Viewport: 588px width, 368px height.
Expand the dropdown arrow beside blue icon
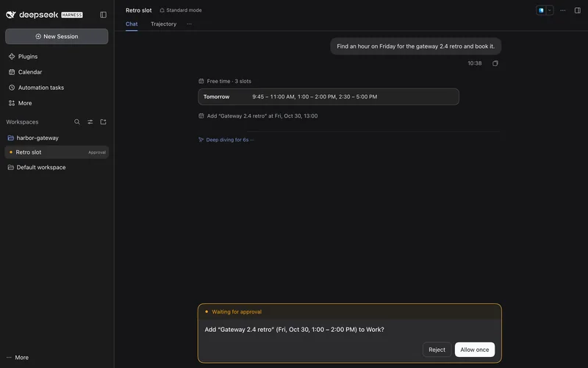pos(549,10)
